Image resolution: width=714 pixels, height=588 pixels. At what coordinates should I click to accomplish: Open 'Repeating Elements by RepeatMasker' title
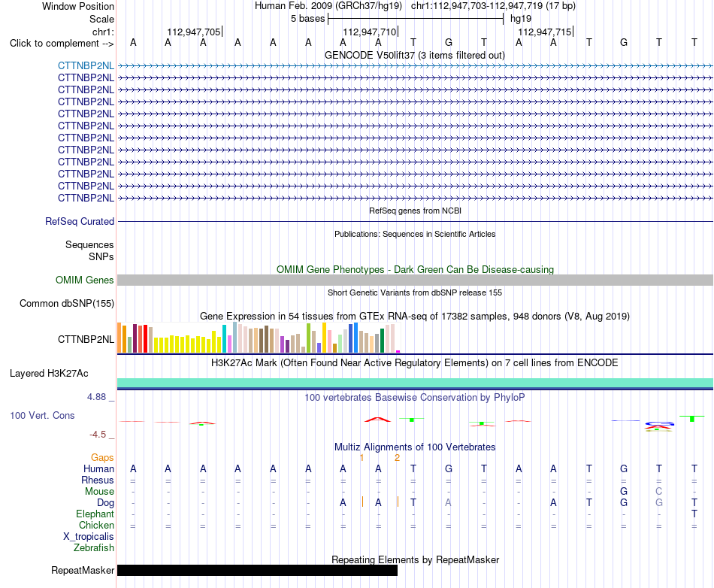tap(415, 559)
